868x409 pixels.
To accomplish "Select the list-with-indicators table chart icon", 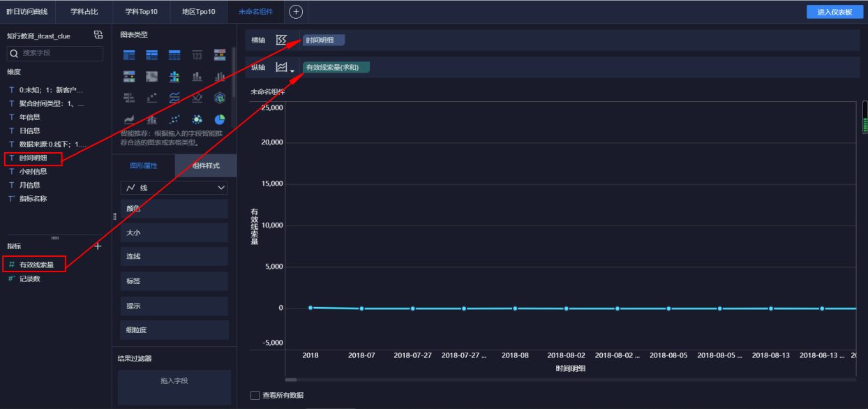I will point(129,76).
